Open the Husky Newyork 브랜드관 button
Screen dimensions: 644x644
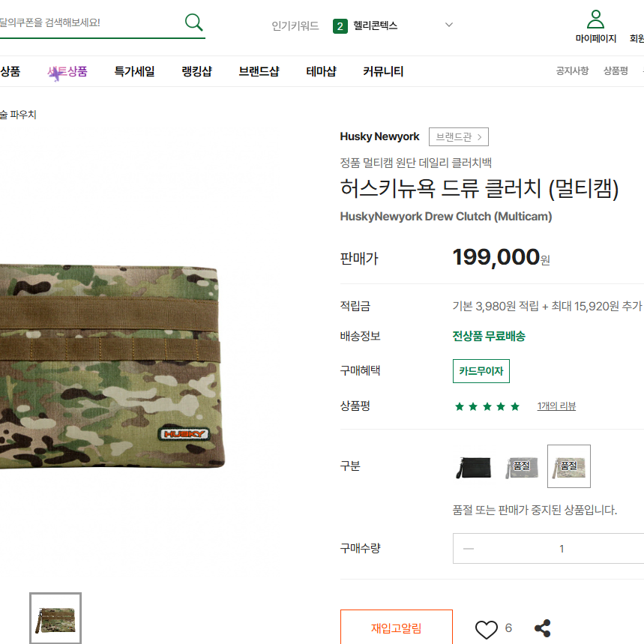click(x=458, y=136)
